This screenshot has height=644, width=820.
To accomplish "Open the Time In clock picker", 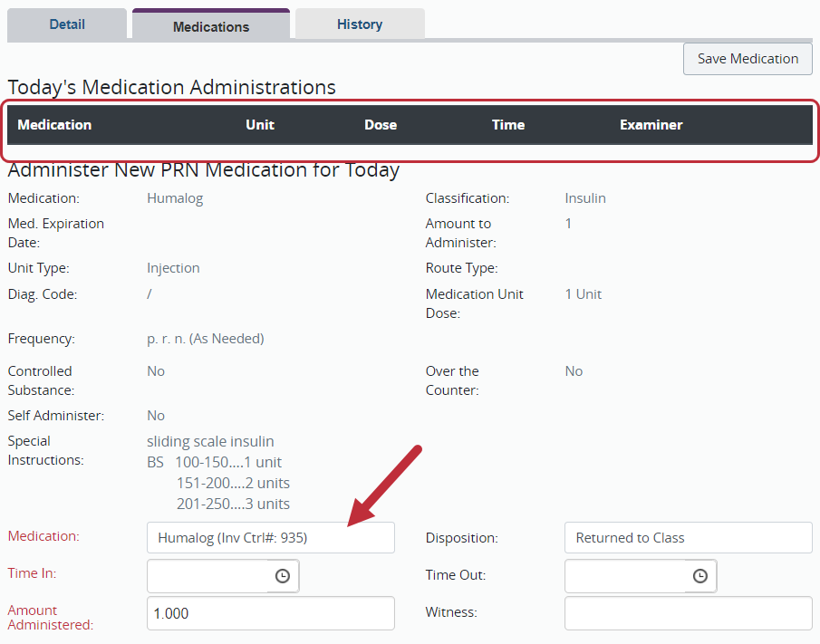I will click(283, 576).
